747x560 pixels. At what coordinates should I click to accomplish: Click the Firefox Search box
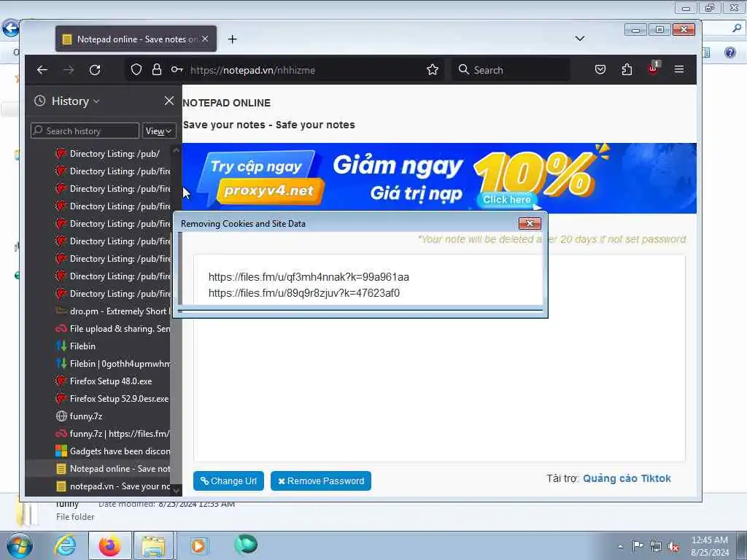[x=510, y=70]
